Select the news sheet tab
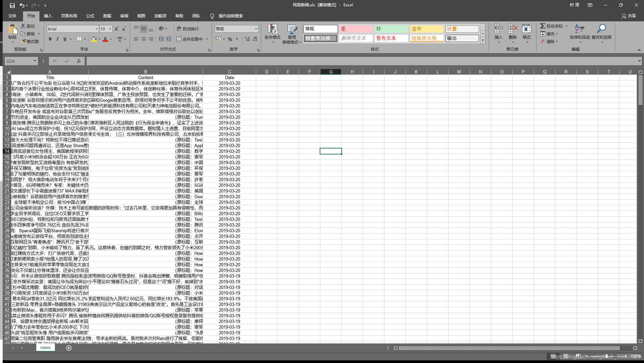The width and height of the screenshot is (644, 363). [45, 348]
